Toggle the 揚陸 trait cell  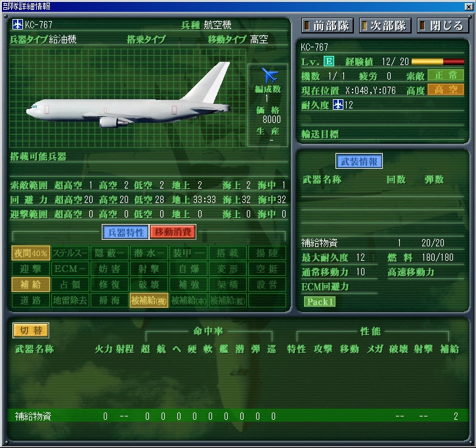[267, 253]
